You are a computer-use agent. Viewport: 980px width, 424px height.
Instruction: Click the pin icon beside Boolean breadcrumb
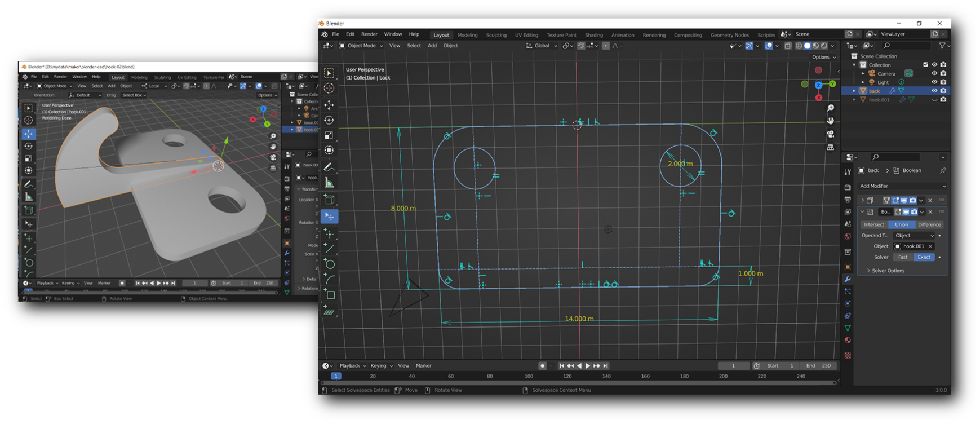943,170
